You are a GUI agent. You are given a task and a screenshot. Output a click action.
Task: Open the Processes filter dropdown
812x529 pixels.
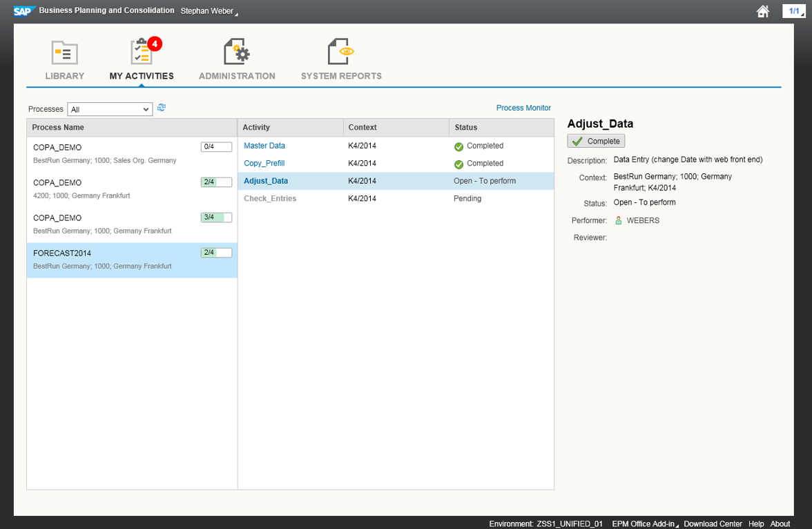click(110, 109)
